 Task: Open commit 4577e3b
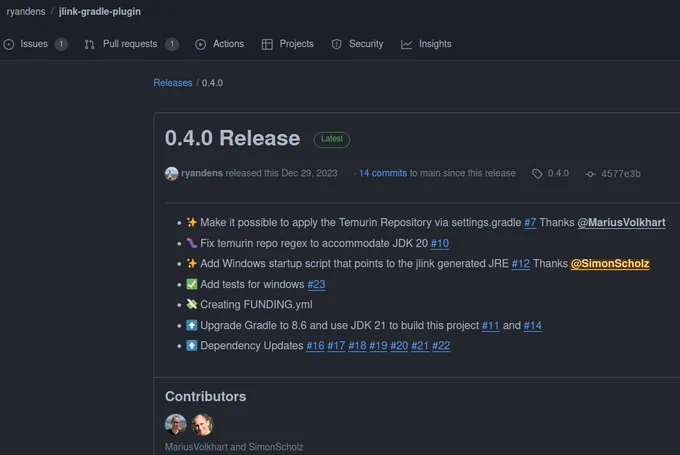(x=621, y=174)
